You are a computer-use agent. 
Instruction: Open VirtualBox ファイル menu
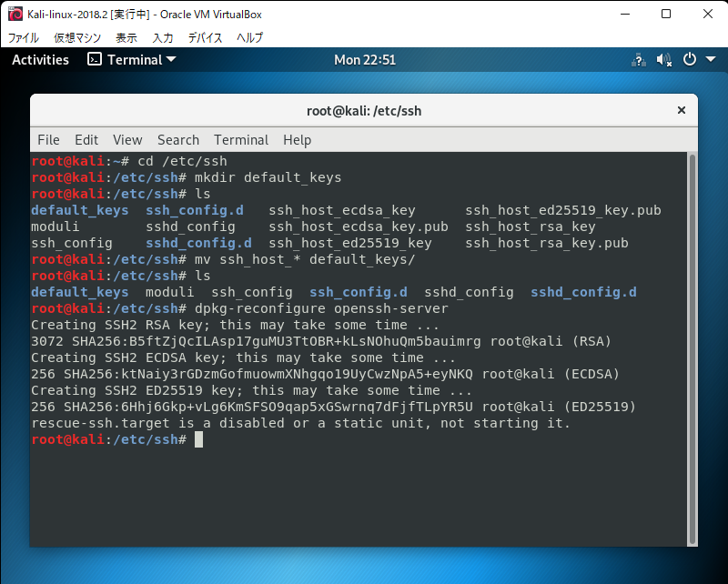[24, 37]
